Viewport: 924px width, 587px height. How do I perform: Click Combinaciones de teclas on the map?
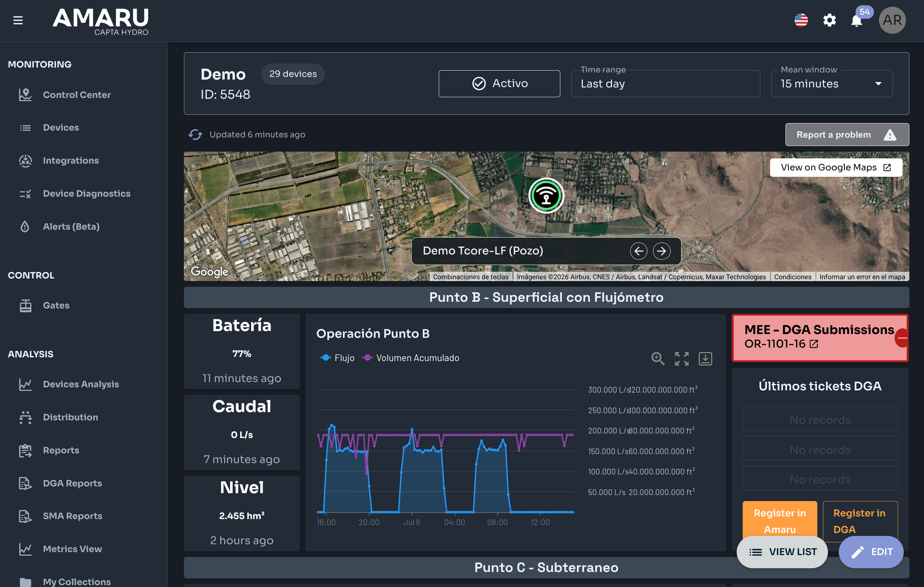470,277
